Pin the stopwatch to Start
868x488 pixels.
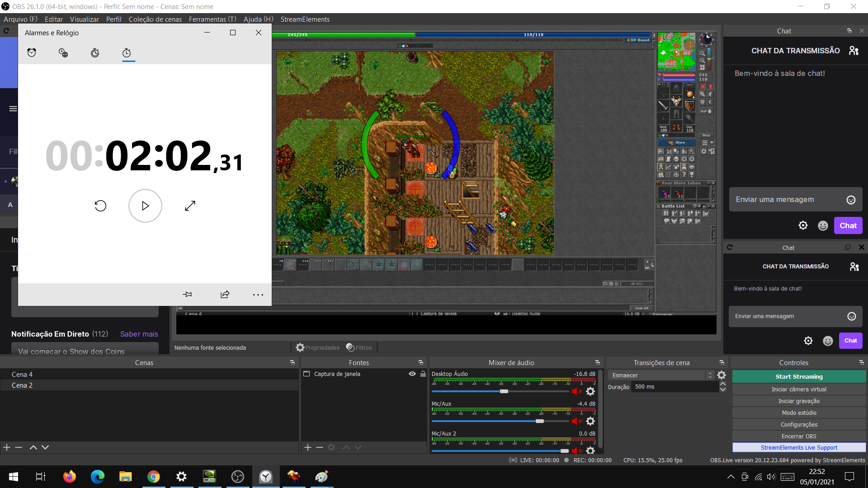coord(187,295)
